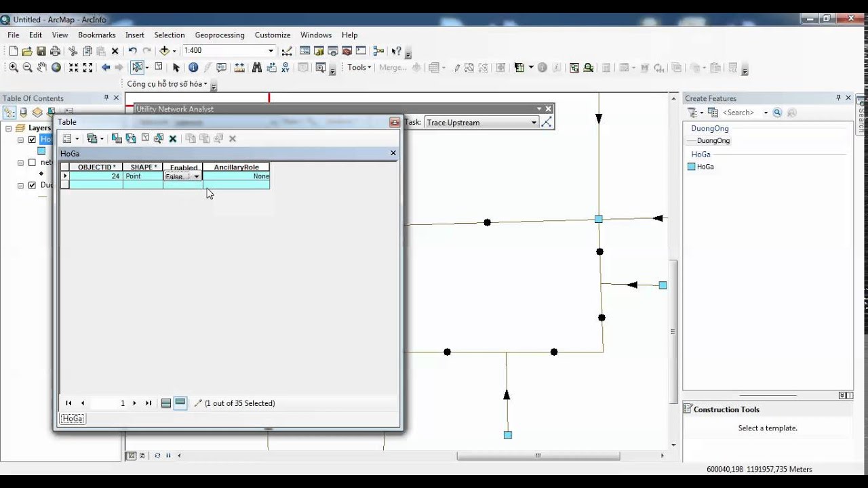Undo the last action
868x488 pixels.
click(132, 51)
